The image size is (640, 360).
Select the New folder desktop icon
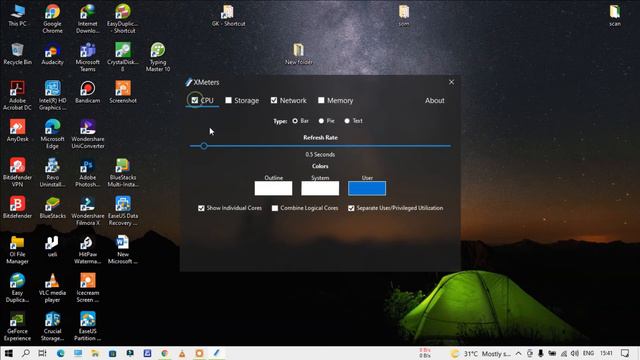click(299, 54)
